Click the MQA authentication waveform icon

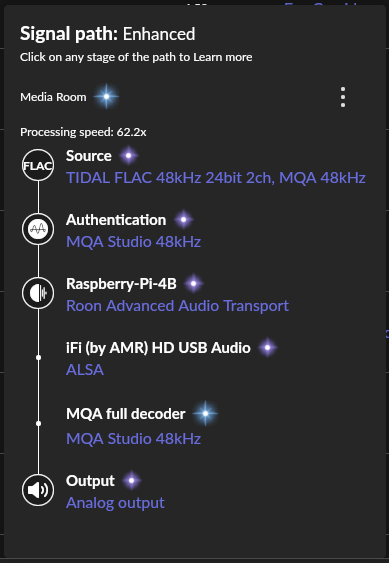38,229
